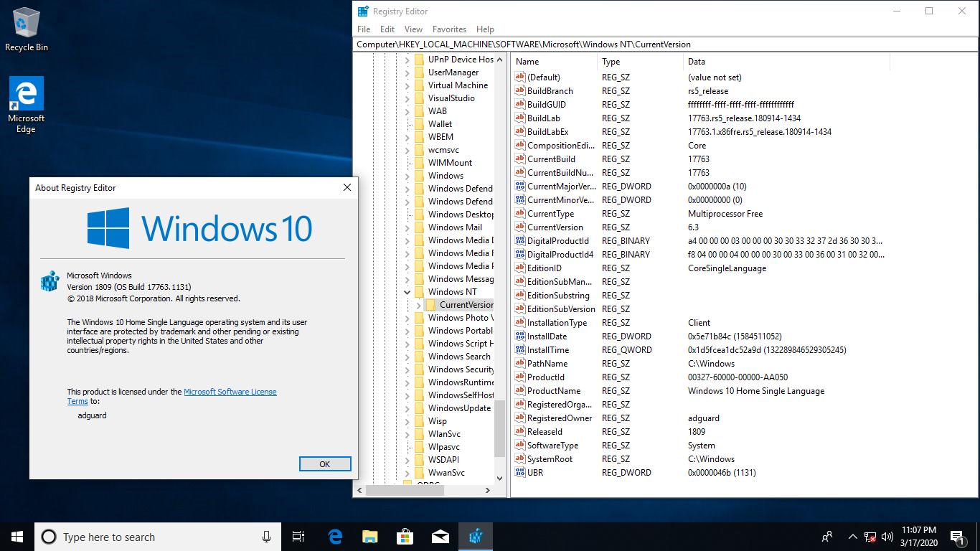Collapse the Windows NT tree node
This screenshot has width=980, height=551.
coord(407,292)
